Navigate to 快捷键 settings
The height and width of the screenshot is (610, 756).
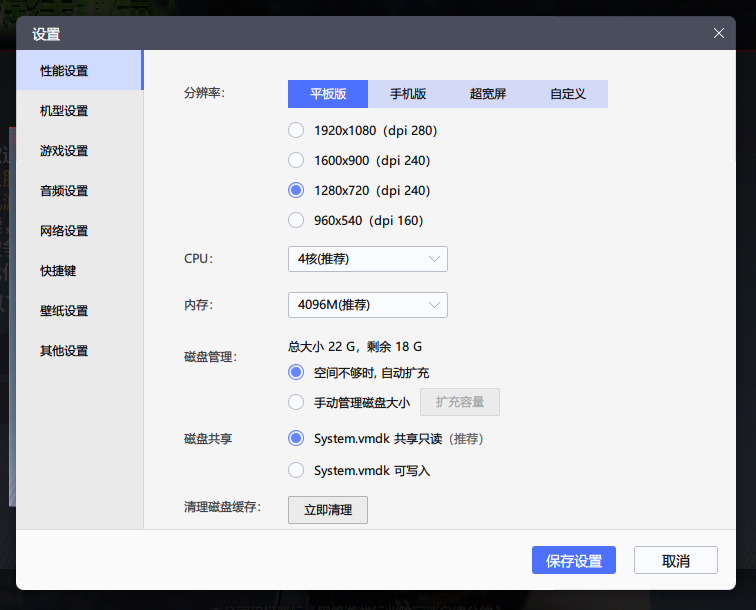58,271
